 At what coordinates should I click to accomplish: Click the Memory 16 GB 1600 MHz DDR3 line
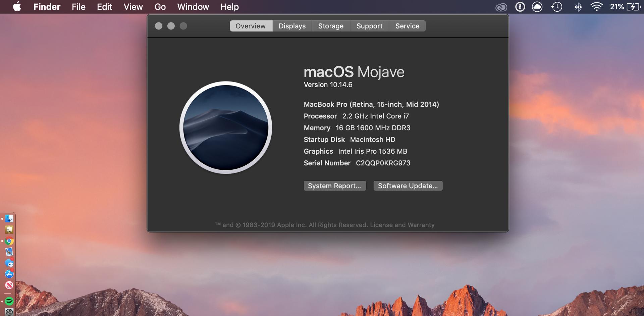click(357, 128)
